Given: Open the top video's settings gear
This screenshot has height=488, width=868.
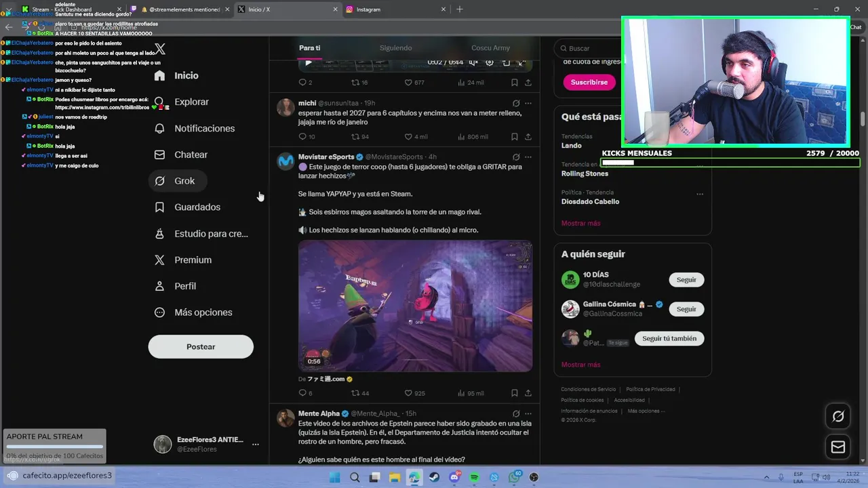Looking at the screenshot, I should 490,62.
